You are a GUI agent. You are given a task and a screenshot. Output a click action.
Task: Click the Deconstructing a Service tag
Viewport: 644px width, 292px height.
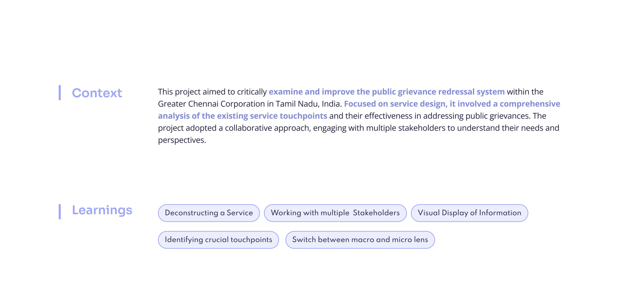(209, 213)
